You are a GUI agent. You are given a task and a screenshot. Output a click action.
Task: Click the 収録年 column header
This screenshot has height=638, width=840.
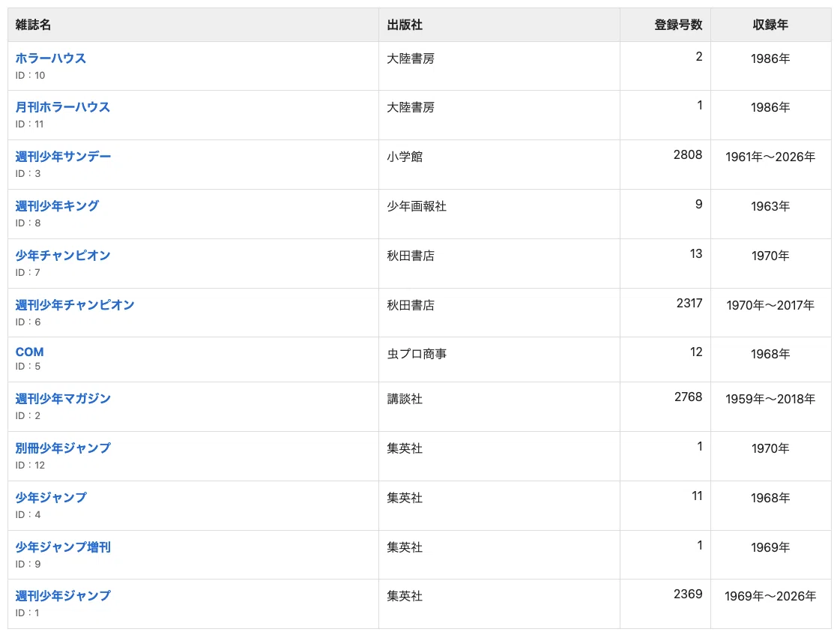click(x=770, y=25)
